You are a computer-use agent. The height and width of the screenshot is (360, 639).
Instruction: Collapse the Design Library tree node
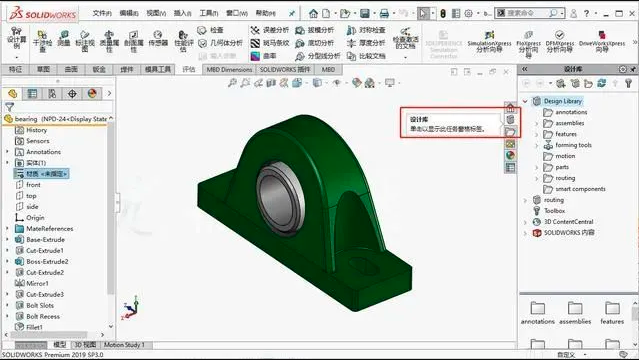(525, 101)
